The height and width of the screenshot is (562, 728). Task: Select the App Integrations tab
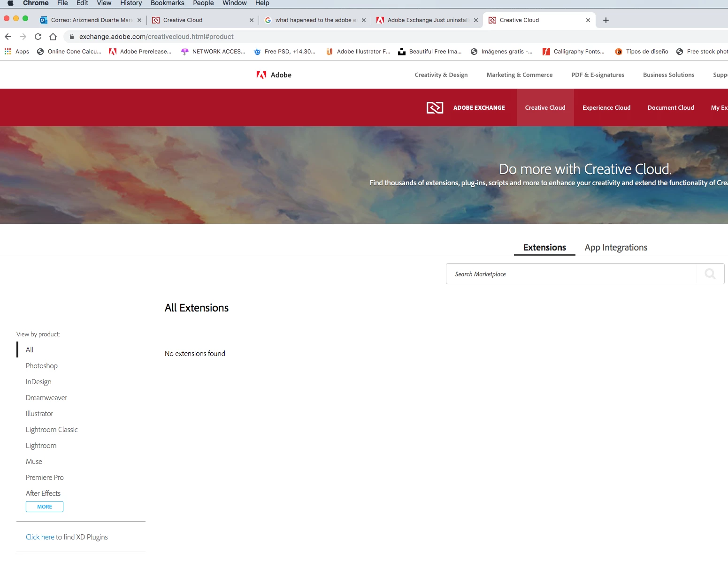[616, 248]
